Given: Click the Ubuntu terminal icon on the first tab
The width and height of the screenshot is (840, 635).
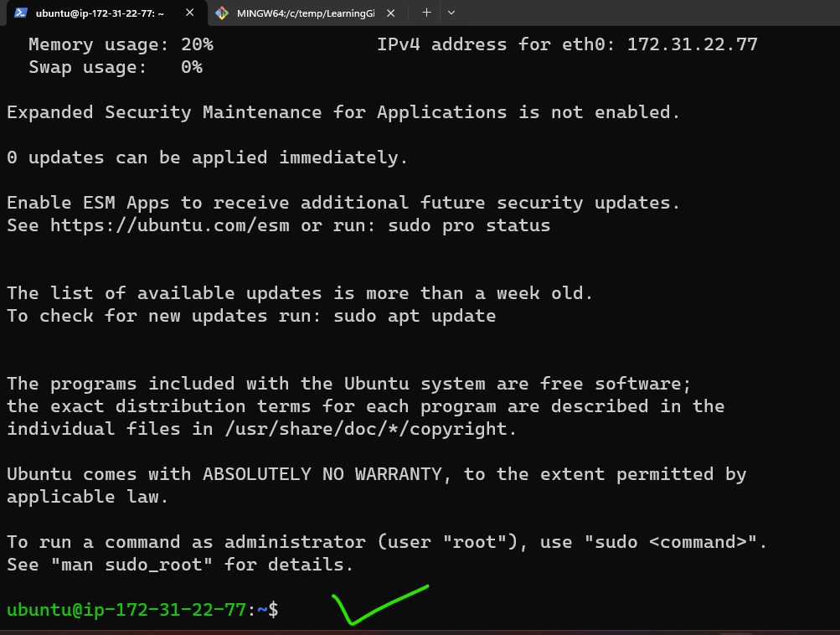Looking at the screenshot, I should 20,13.
